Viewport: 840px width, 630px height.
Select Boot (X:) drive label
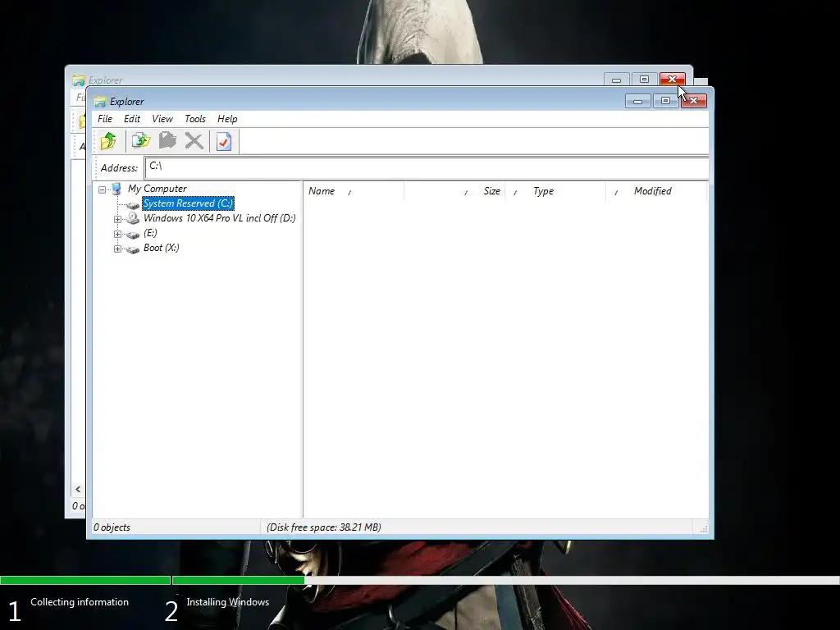[162, 248]
